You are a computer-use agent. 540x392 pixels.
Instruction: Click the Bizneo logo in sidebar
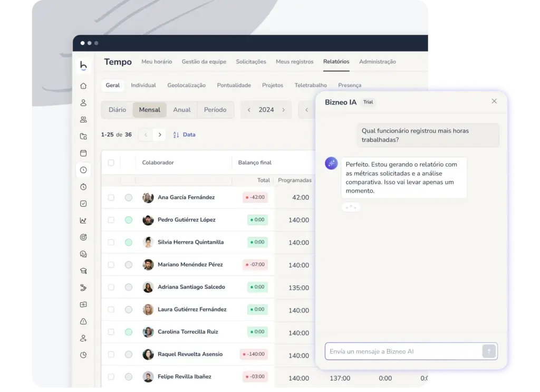83,65
